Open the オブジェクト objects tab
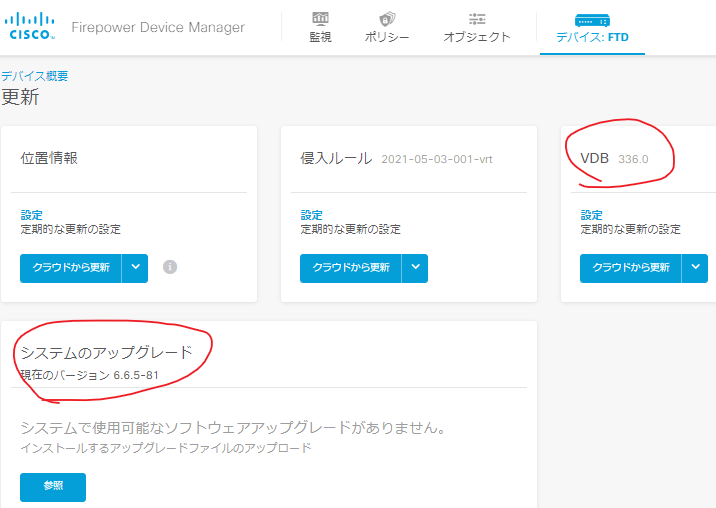The image size is (716, 508). pyautogui.click(x=477, y=28)
